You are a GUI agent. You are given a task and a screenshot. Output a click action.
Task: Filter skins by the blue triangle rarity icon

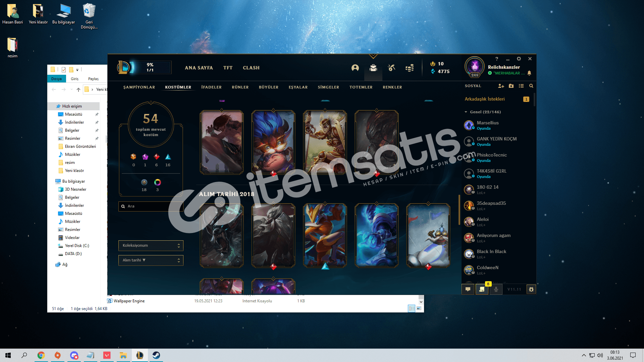point(168,157)
